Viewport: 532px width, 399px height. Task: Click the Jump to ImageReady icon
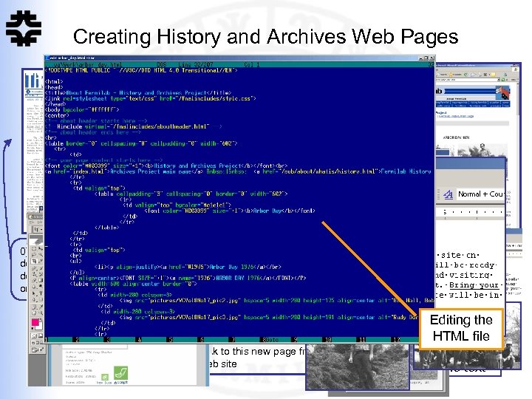(38, 349)
